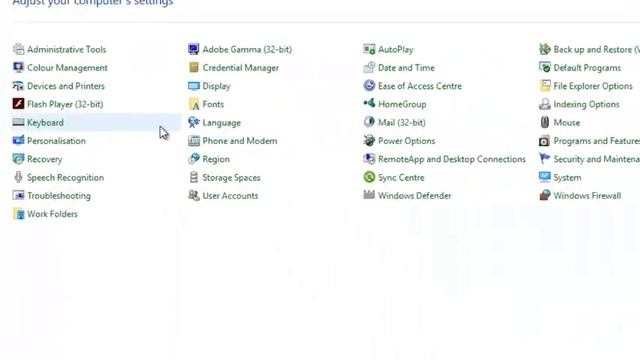Open the Date and Time icon
Screen dimensions: 640x360
[369, 67]
